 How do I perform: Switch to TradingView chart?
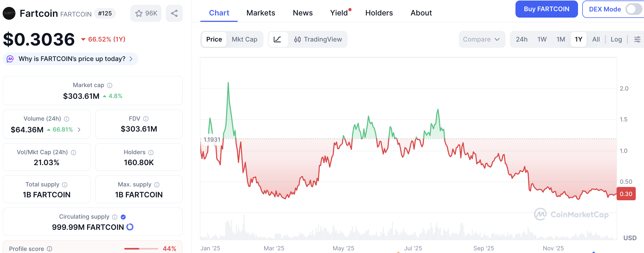pyautogui.click(x=318, y=39)
